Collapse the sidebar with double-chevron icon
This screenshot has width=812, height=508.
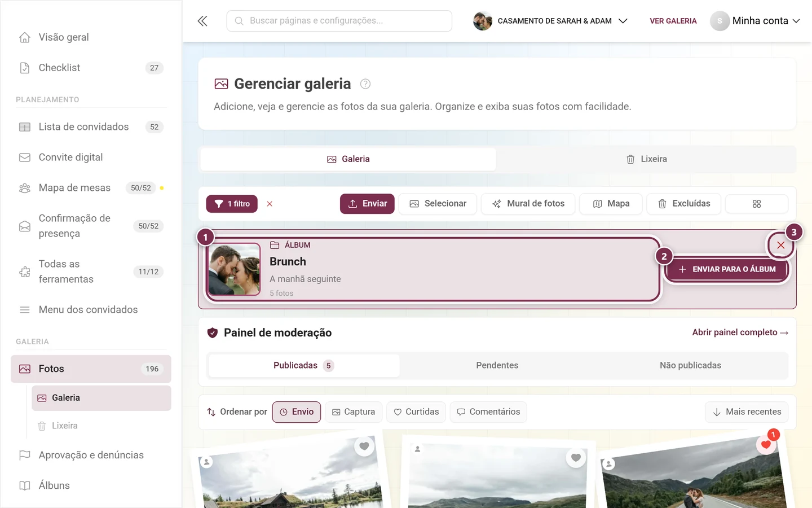point(202,21)
